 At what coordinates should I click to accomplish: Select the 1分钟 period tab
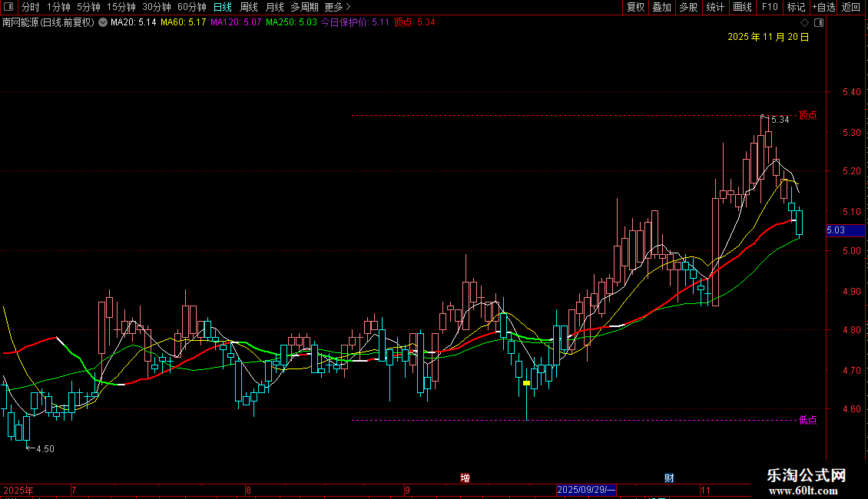(58, 7)
